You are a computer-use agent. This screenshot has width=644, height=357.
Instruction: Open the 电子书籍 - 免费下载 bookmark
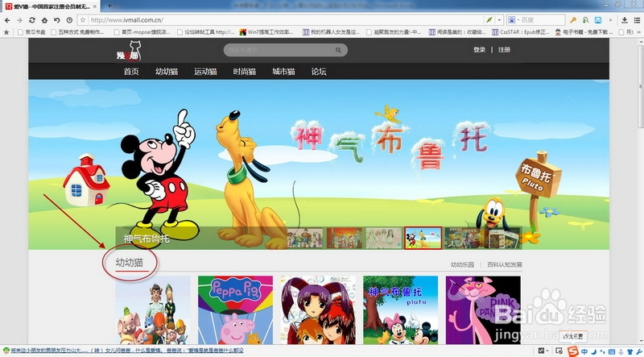(584, 31)
